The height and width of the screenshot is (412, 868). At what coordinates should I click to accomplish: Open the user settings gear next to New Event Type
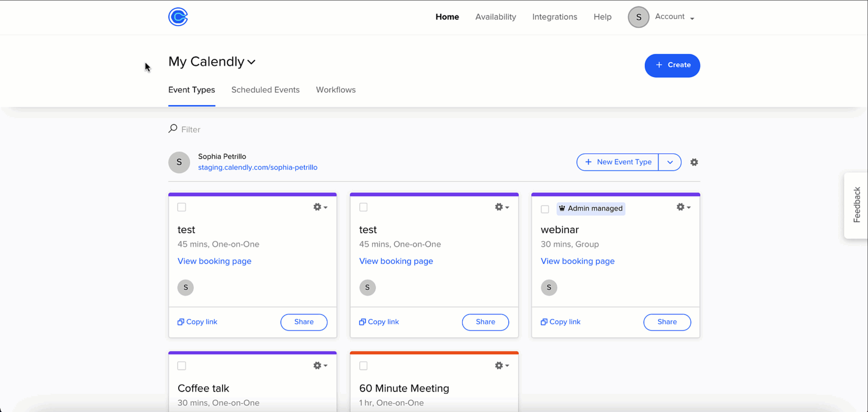pos(694,162)
